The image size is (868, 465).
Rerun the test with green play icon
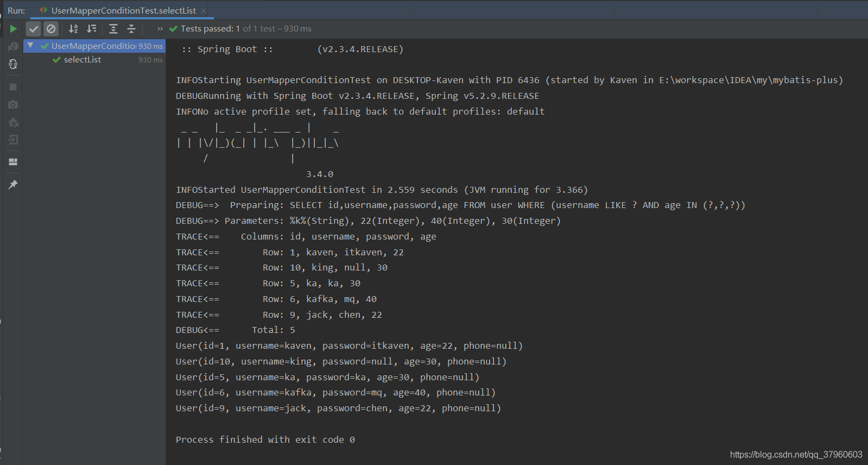coord(13,29)
